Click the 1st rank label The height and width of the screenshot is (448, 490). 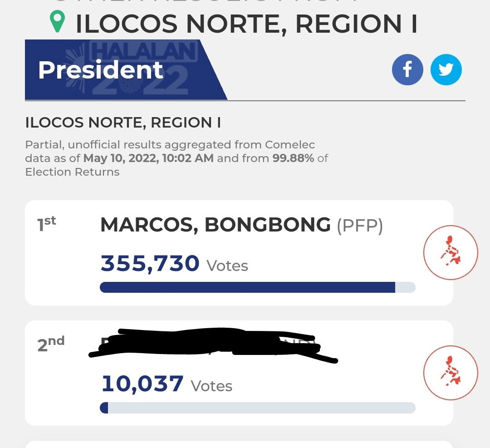(x=47, y=224)
